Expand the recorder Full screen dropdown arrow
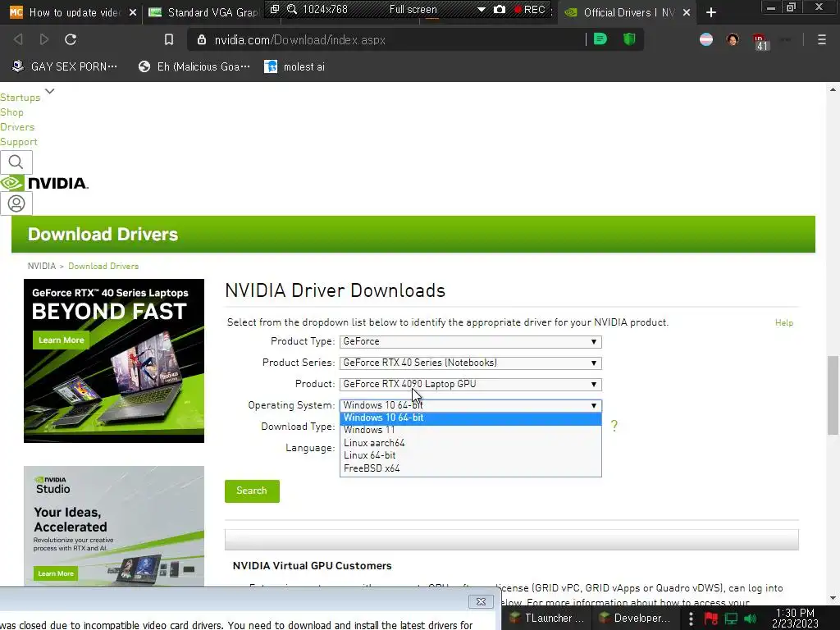 481,10
